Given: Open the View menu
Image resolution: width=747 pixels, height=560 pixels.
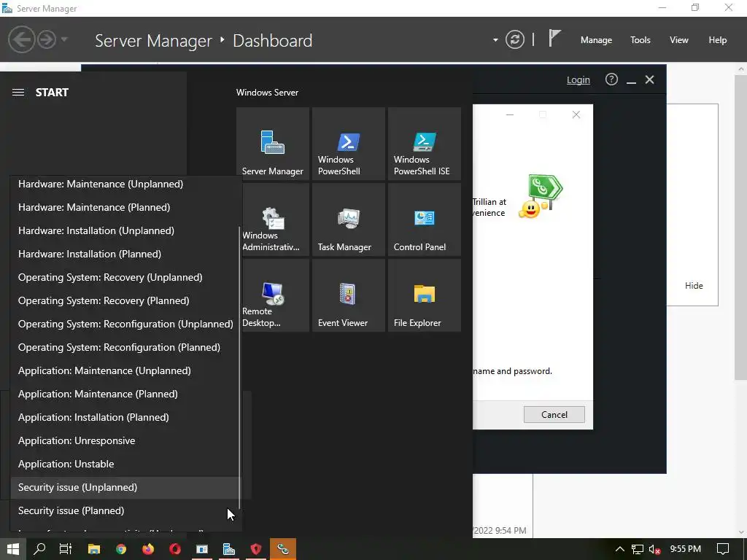Looking at the screenshot, I should pyautogui.click(x=679, y=40).
